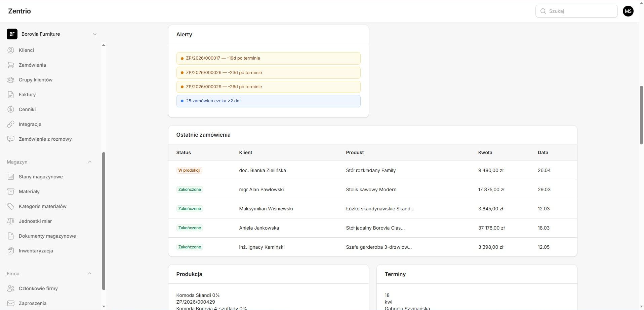Collapse the Firma sidebar section
This screenshot has height=310, width=644.
pos(90,274)
